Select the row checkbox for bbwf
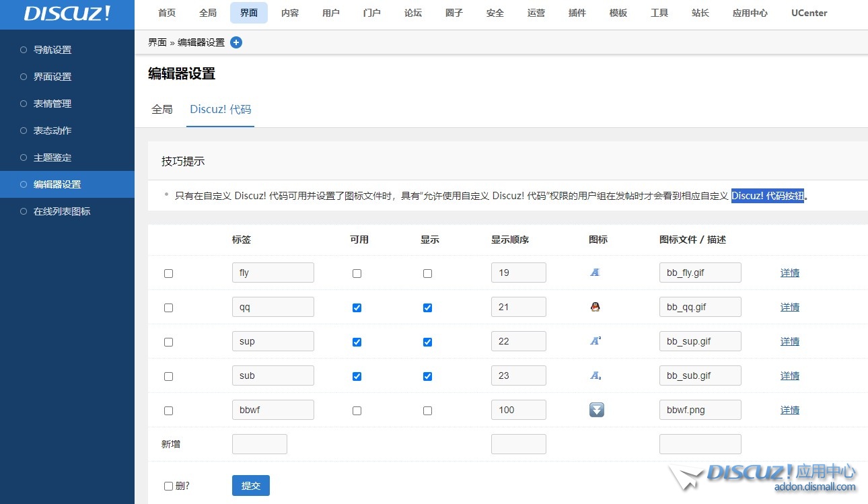Image resolution: width=868 pixels, height=504 pixels. coord(168,411)
